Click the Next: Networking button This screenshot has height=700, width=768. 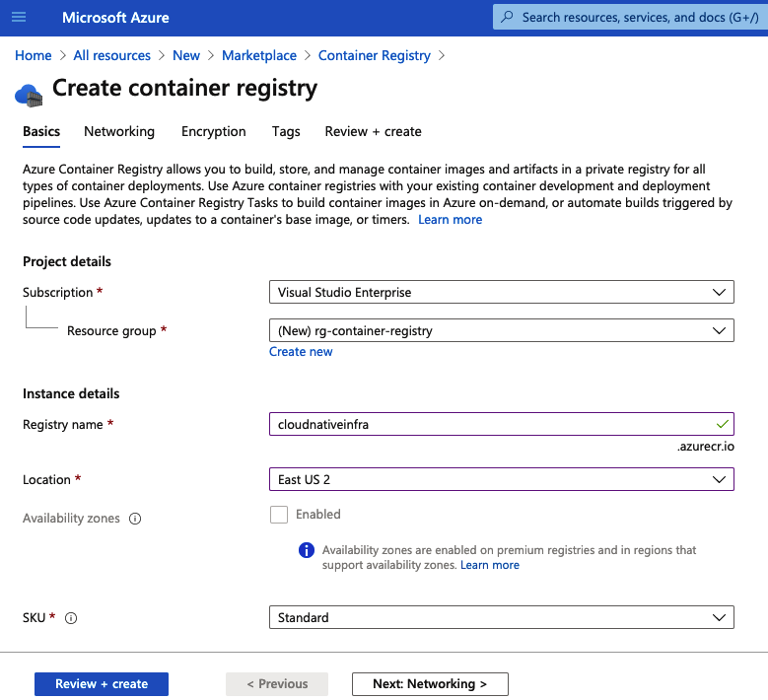(430, 684)
